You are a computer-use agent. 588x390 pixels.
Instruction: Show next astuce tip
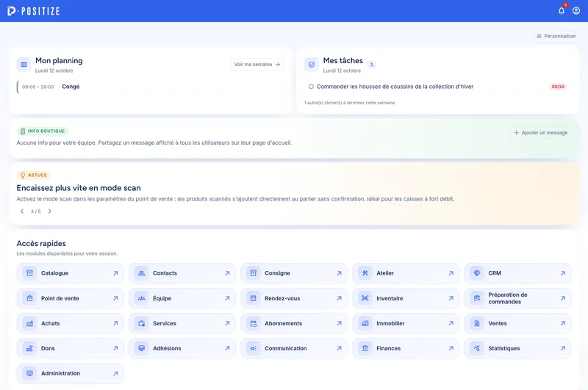49,212
